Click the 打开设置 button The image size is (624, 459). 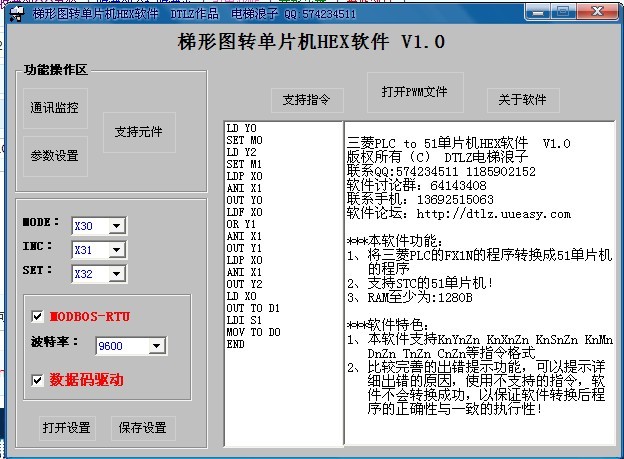pos(66,428)
